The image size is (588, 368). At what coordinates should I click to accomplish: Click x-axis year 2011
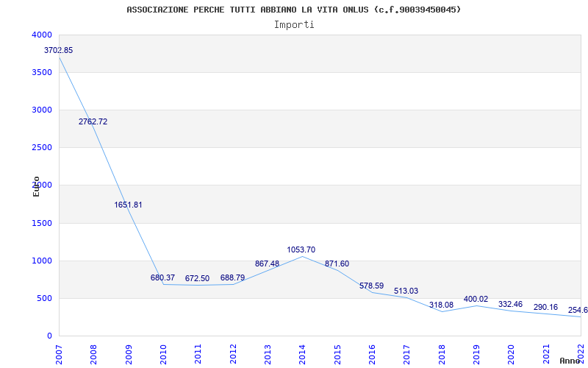point(198,355)
